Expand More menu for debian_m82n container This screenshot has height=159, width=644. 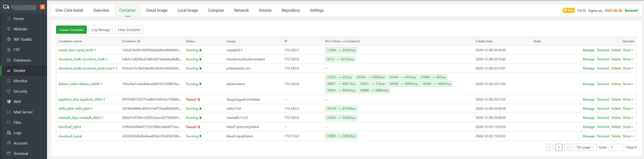click(628, 84)
